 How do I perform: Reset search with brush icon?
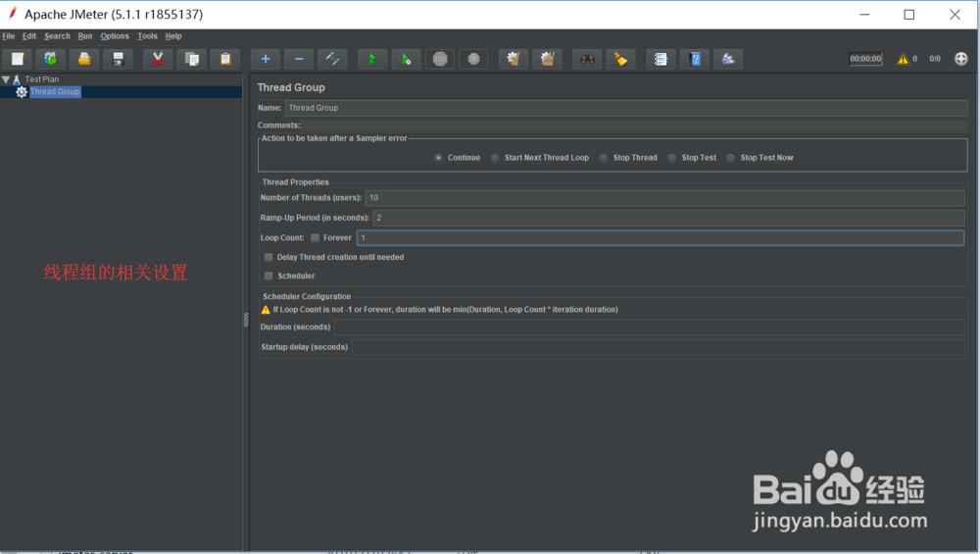(x=621, y=59)
